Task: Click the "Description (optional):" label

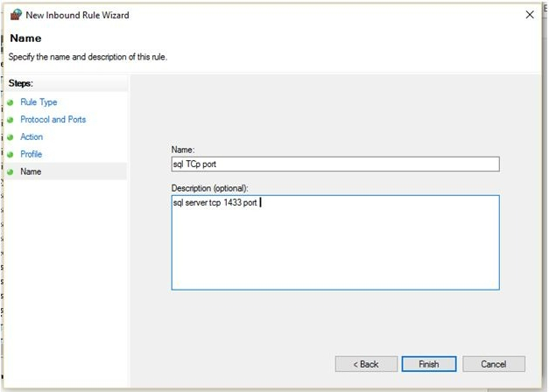Action: 209,188
